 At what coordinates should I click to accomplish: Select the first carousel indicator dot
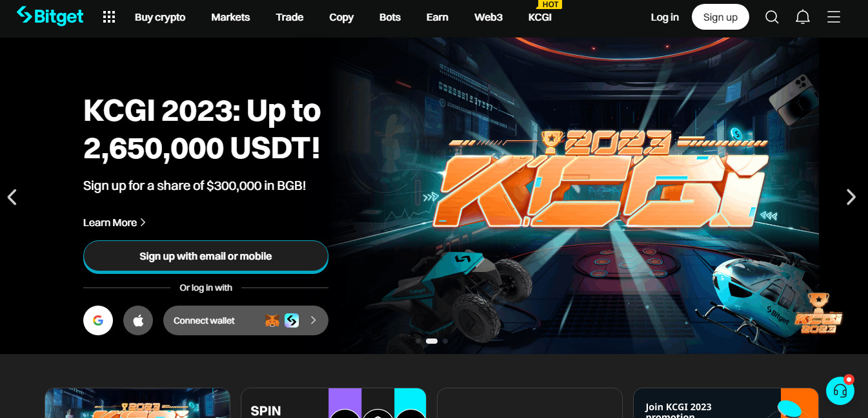pyautogui.click(x=418, y=341)
